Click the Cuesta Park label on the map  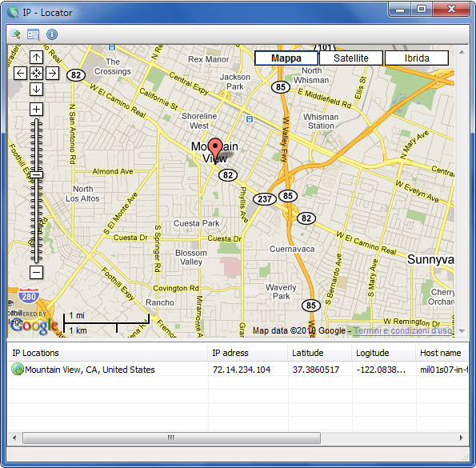pyautogui.click(x=196, y=223)
